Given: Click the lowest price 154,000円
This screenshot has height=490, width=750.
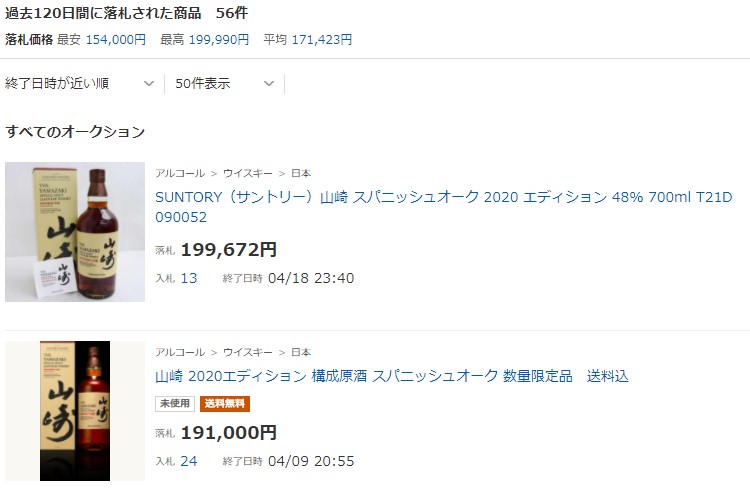Looking at the screenshot, I should point(116,40).
